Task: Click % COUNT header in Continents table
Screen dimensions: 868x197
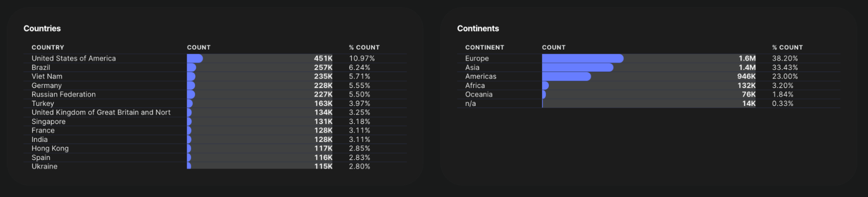Action: pyautogui.click(x=787, y=47)
